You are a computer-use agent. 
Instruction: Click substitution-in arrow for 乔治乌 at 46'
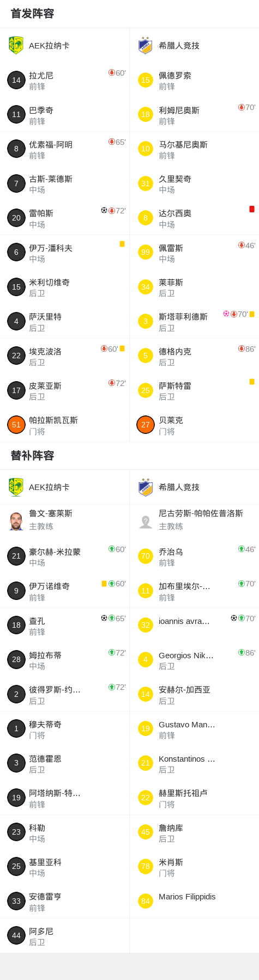tap(242, 549)
